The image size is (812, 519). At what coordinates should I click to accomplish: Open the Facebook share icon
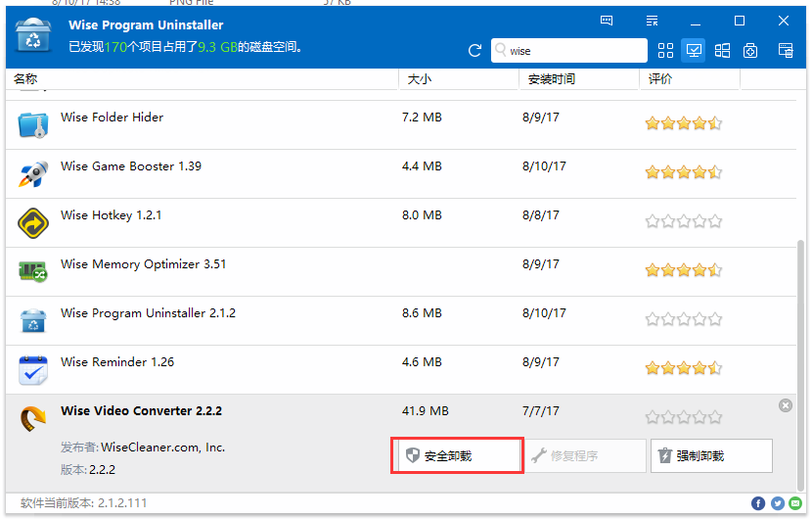click(x=758, y=503)
